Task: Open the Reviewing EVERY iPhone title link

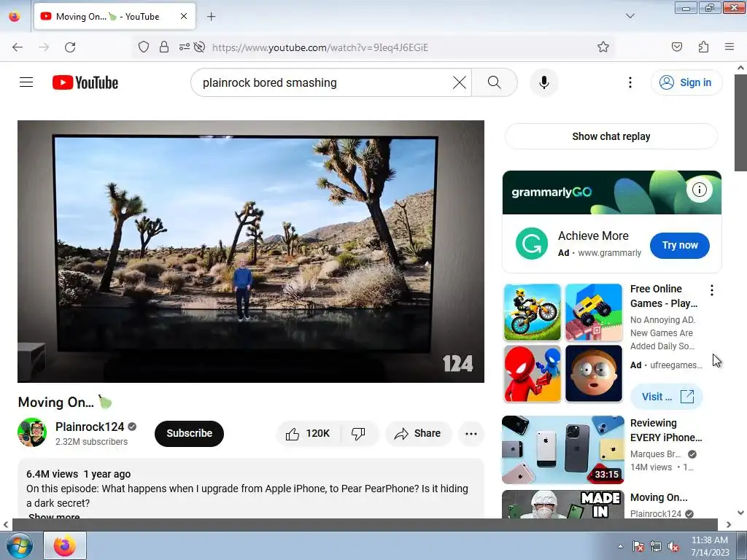Action: 666,430
